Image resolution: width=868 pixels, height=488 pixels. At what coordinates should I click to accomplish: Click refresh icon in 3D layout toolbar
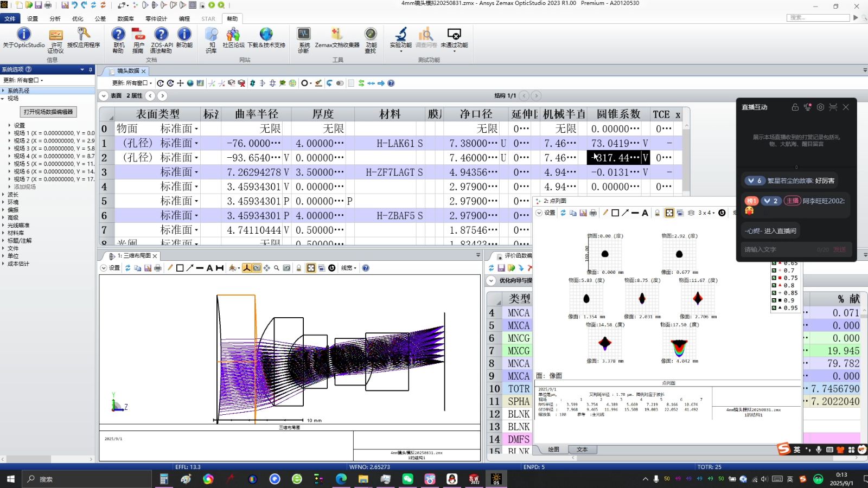(x=127, y=268)
